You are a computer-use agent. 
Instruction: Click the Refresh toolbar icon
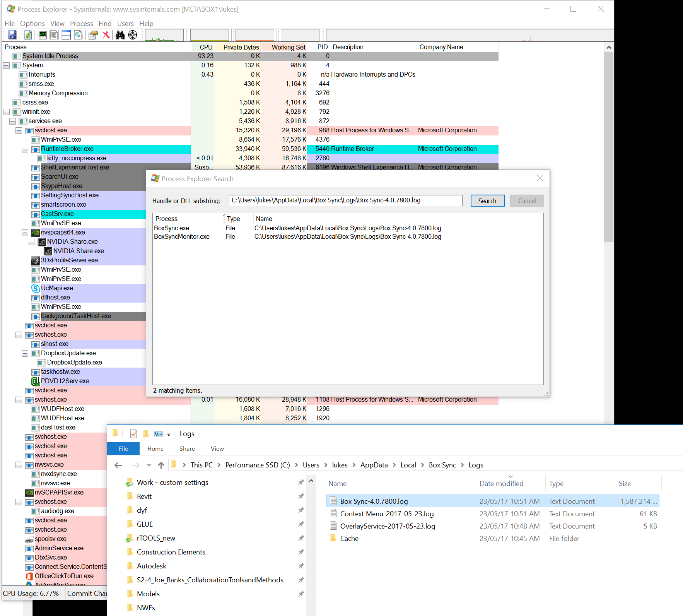click(27, 35)
